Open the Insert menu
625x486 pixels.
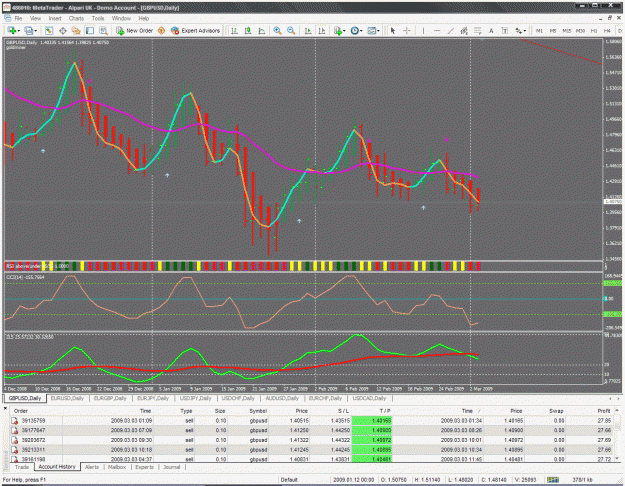[55, 18]
